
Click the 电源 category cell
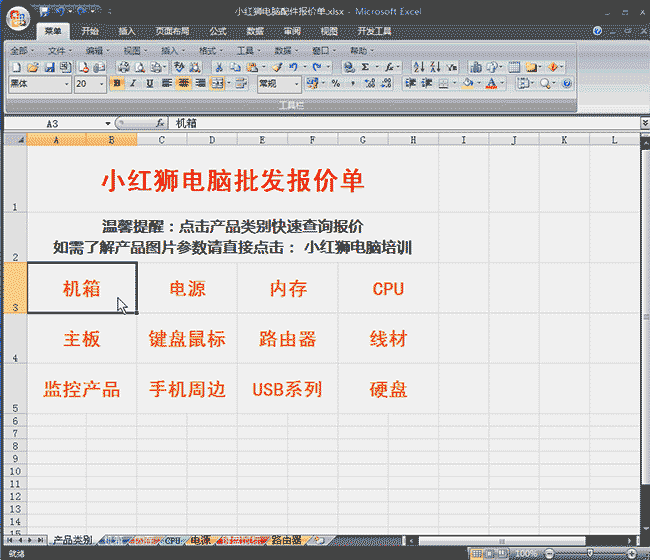(187, 288)
